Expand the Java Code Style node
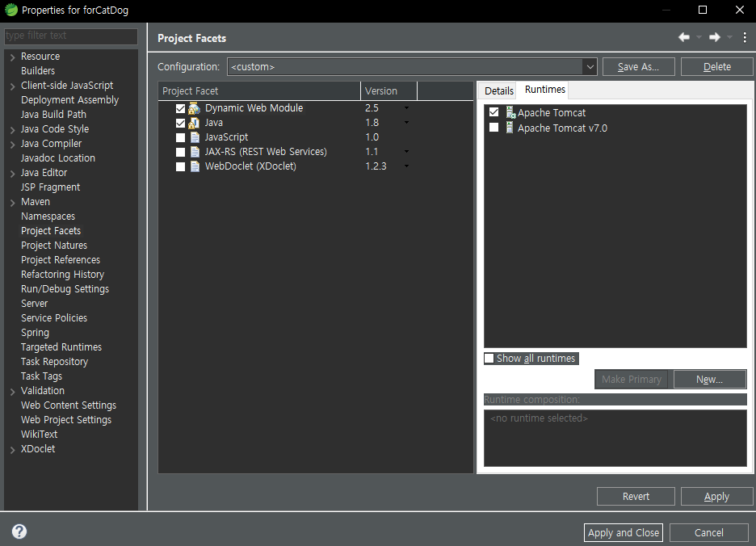Screen dimensions: 756x546 13,130
